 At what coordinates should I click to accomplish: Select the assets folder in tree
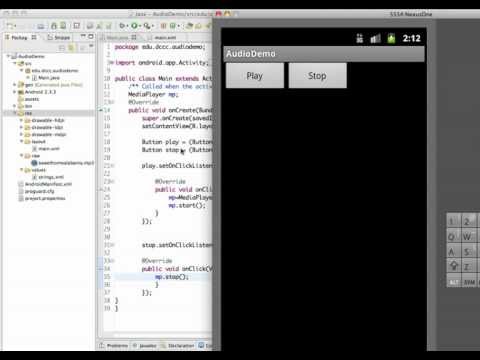point(28,99)
